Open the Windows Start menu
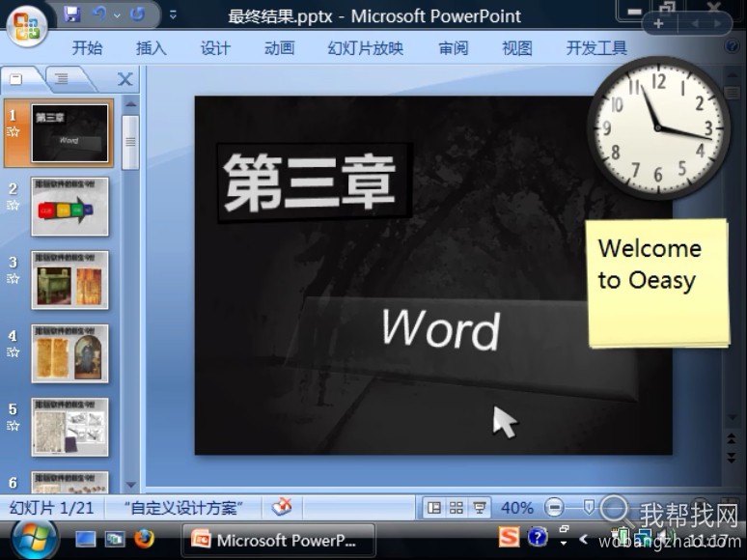The image size is (747, 560). point(35,540)
